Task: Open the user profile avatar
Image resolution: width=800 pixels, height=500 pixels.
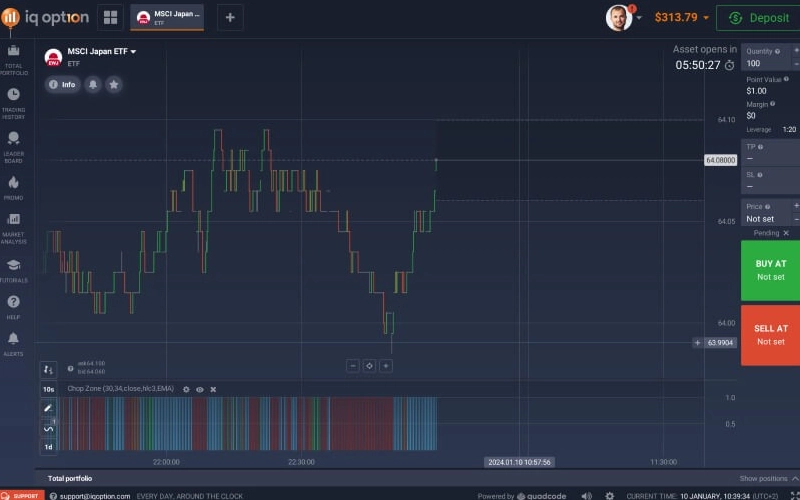Action: [x=619, y=18]
